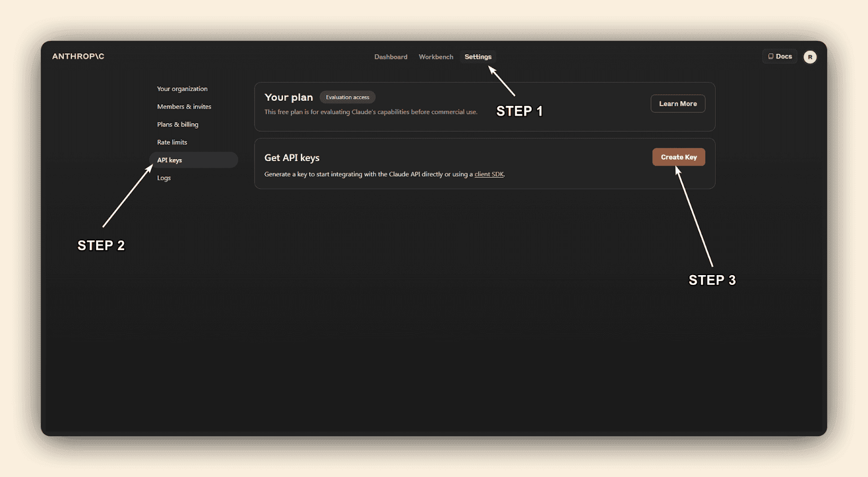Screen dimensions: 868x477
Task: Click the STEP 3 annotation label
Action: (x=712, y=280)
